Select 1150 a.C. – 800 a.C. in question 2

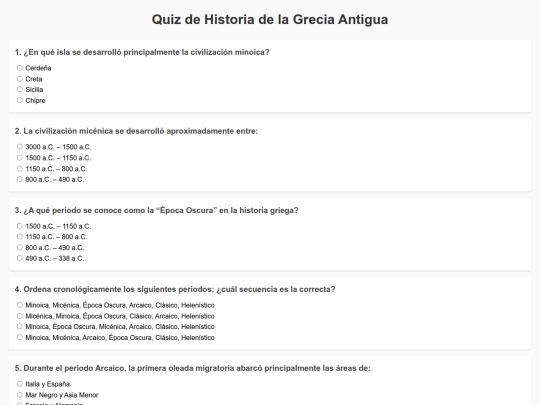(x=20, y=168)
